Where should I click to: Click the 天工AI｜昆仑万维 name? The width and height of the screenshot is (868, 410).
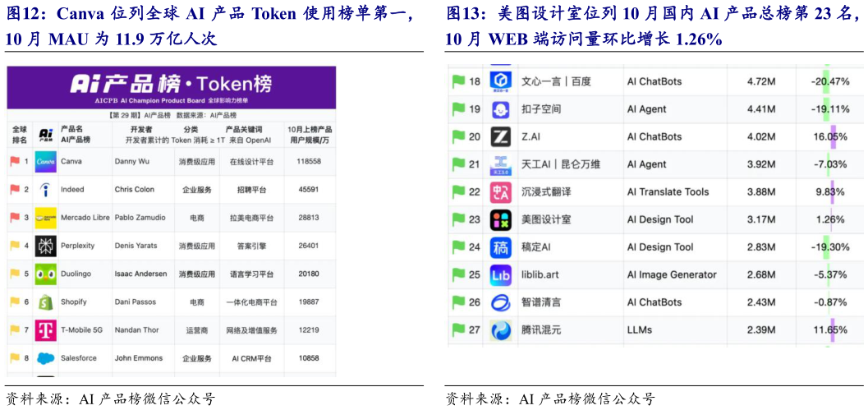tap(561, 164)
